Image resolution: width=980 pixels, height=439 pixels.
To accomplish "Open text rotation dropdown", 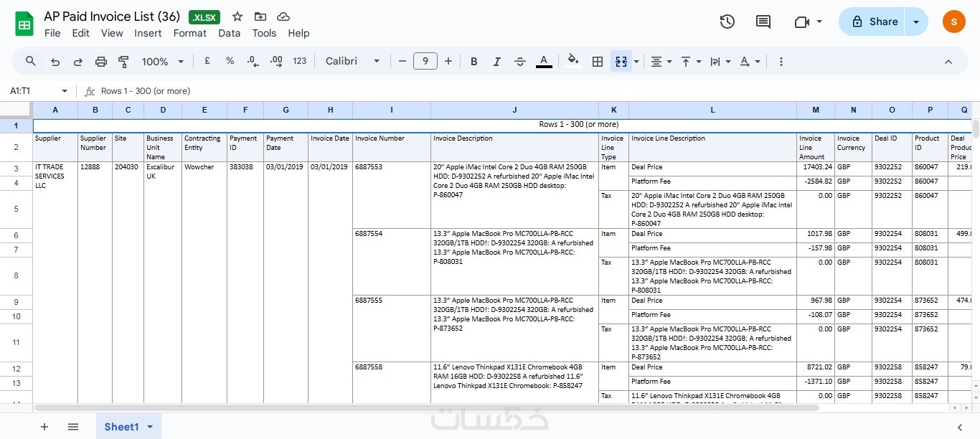I will 750,62.
